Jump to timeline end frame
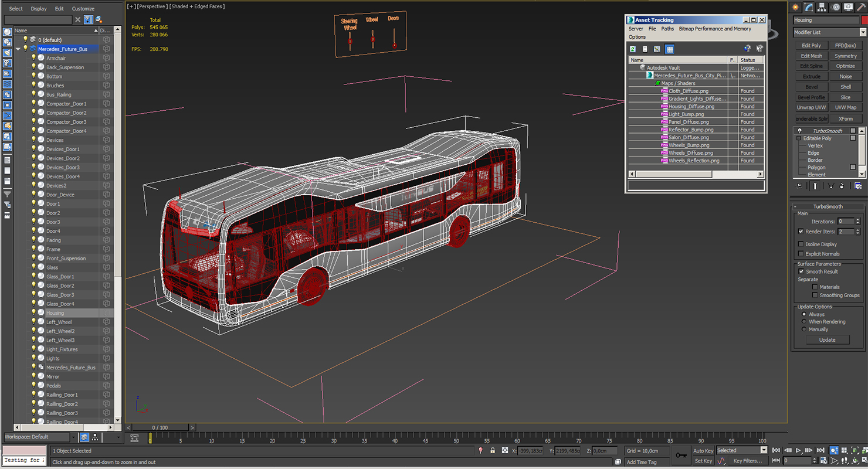This screenshot has height=469, width=868. pos(821,450)
